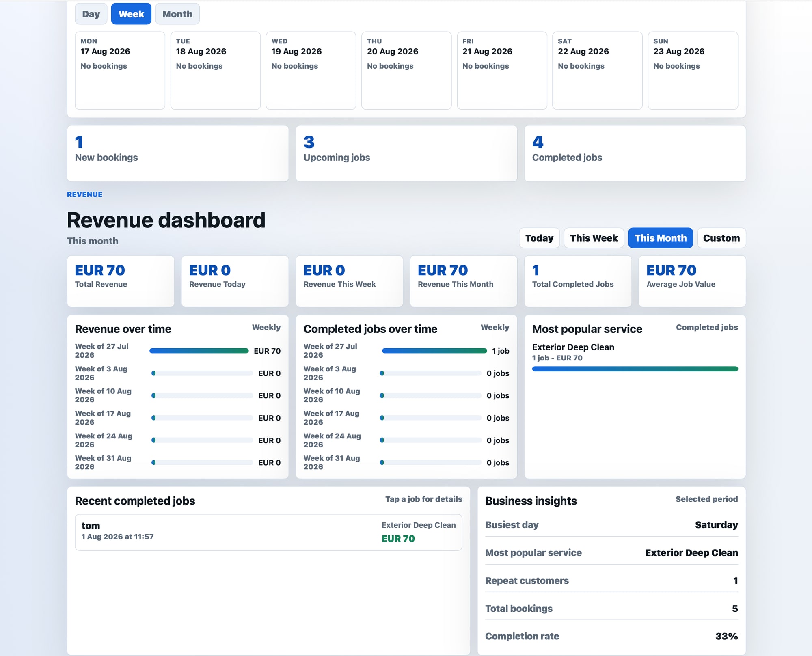Click revenue row 'Week of 17 Aug 2026'
This screenshot has height=656, width=812.
[178, 418]
